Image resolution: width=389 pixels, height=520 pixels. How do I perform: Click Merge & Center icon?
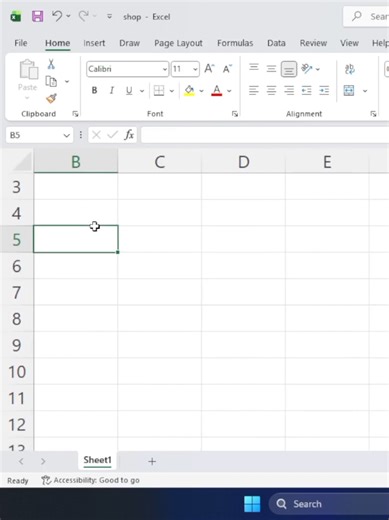[x=349, y=90]
